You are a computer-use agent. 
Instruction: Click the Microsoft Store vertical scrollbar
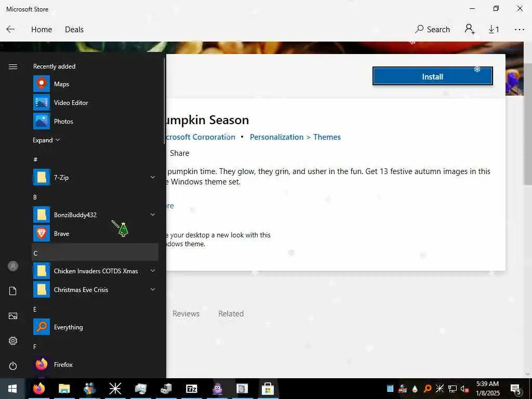[x=528, y=124]
